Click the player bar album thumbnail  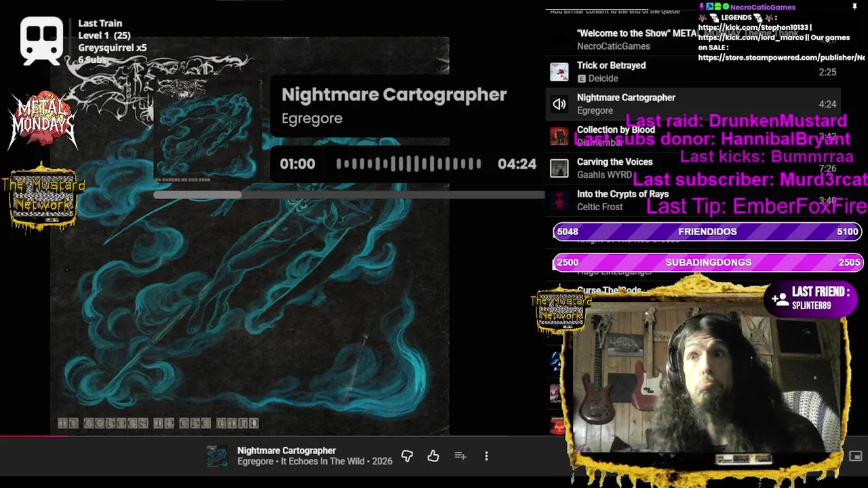[217, 456]
